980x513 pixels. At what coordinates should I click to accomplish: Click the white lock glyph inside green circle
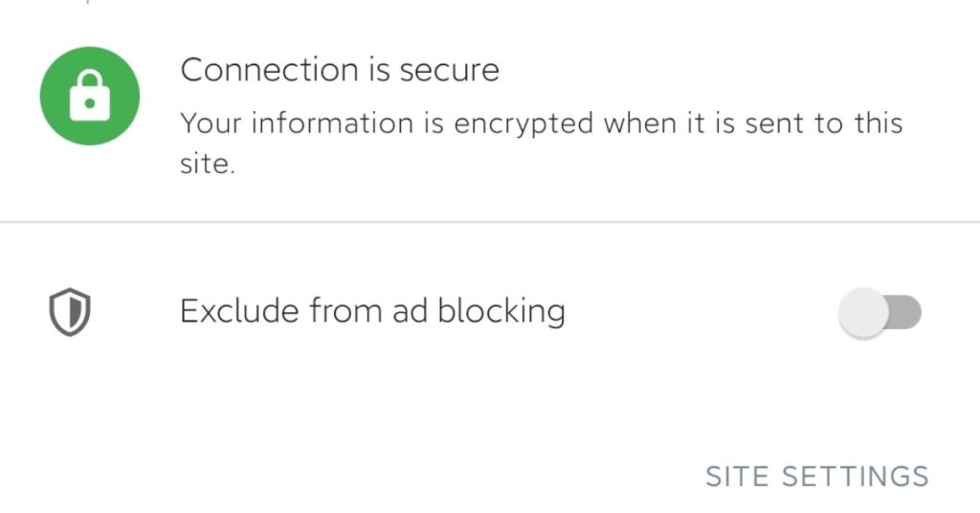pos(89,96)
